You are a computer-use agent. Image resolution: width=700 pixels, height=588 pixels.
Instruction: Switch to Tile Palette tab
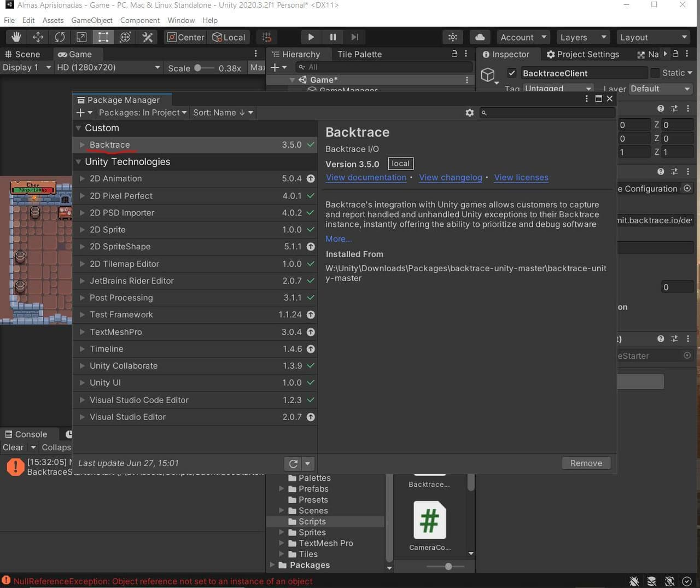click(x=359, y=54)
